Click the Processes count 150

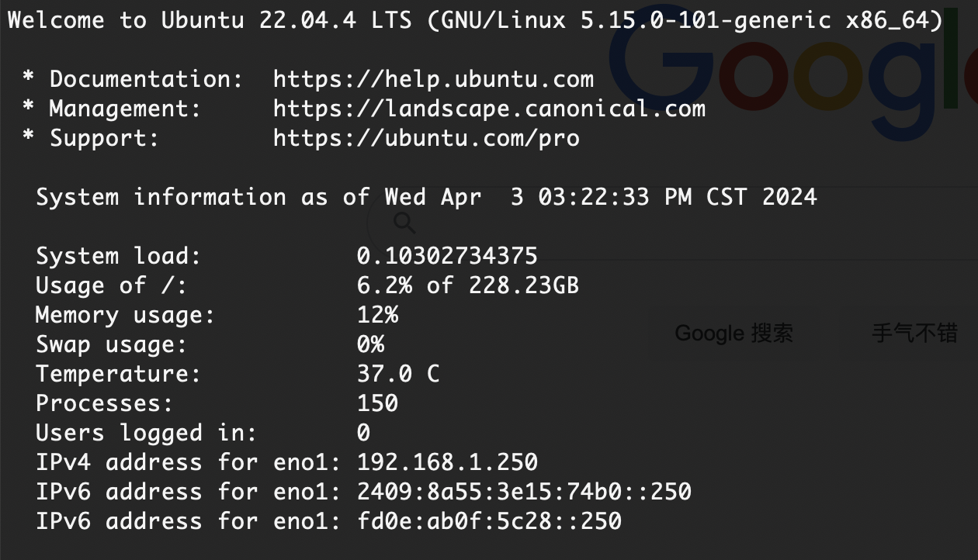point(377,403)
